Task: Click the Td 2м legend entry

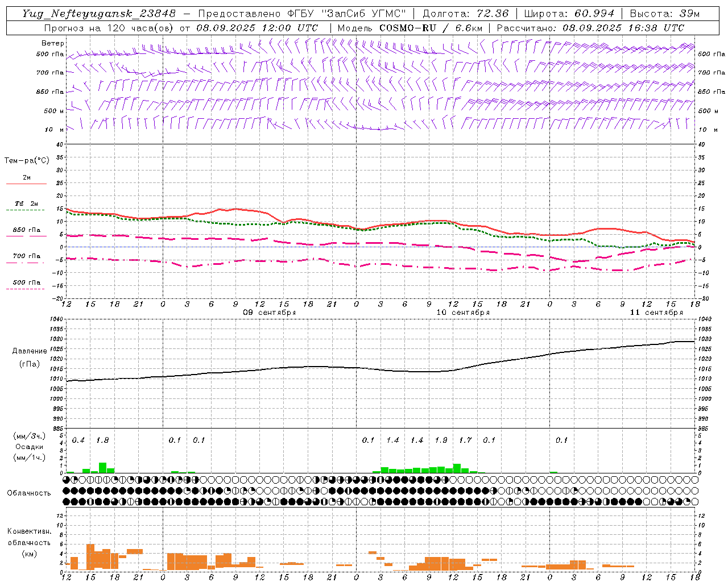Action: (x=27, y=203)
